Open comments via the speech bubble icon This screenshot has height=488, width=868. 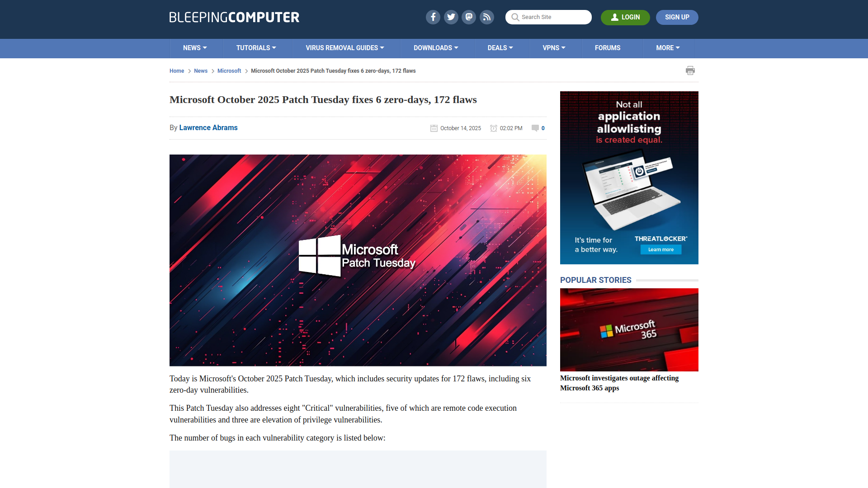tap(535, 128)
